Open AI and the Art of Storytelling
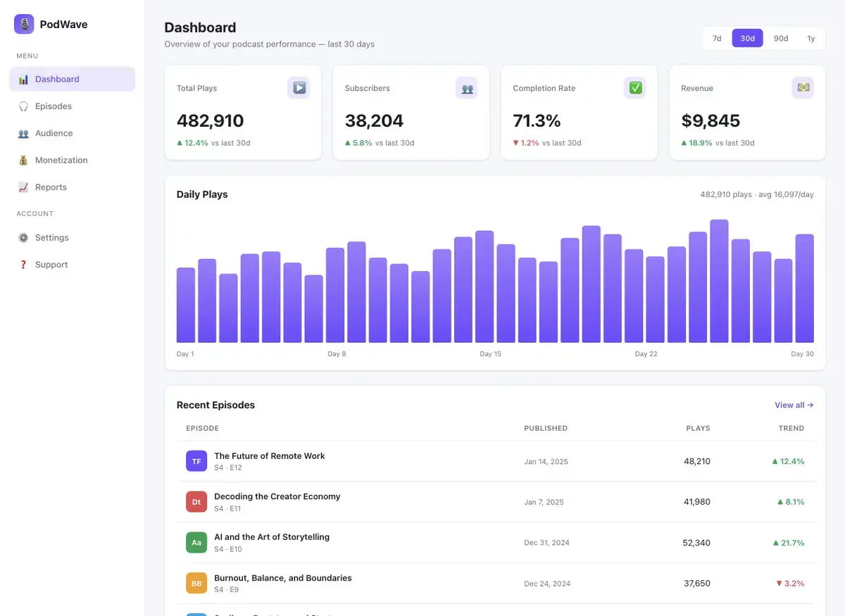The width and height of the screenshot is (845, 616). pos(272,537)
